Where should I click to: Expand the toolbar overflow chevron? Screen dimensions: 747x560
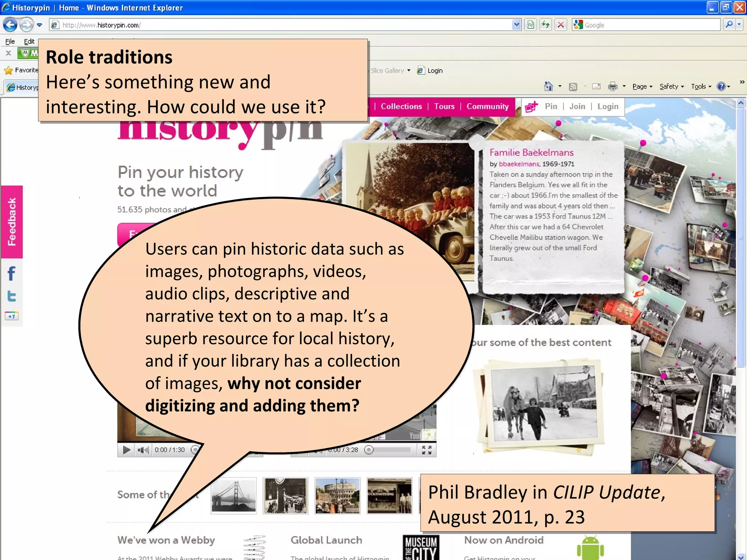742,82
